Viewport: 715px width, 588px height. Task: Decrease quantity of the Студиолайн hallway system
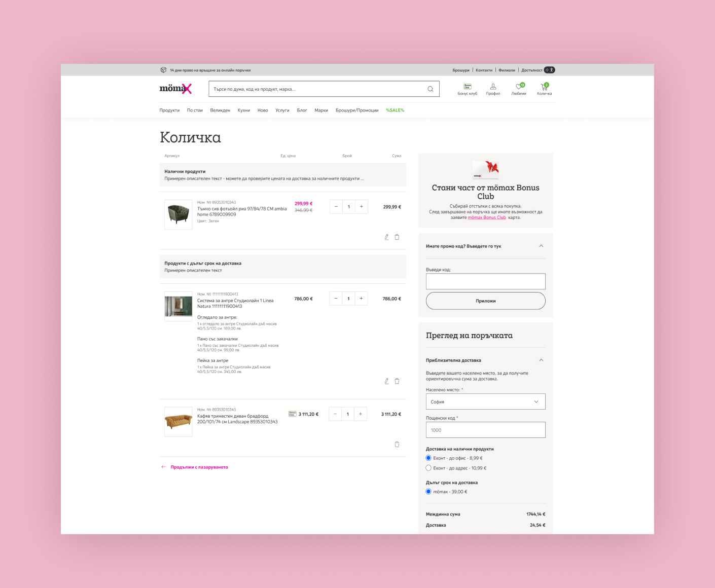point(336,299)
